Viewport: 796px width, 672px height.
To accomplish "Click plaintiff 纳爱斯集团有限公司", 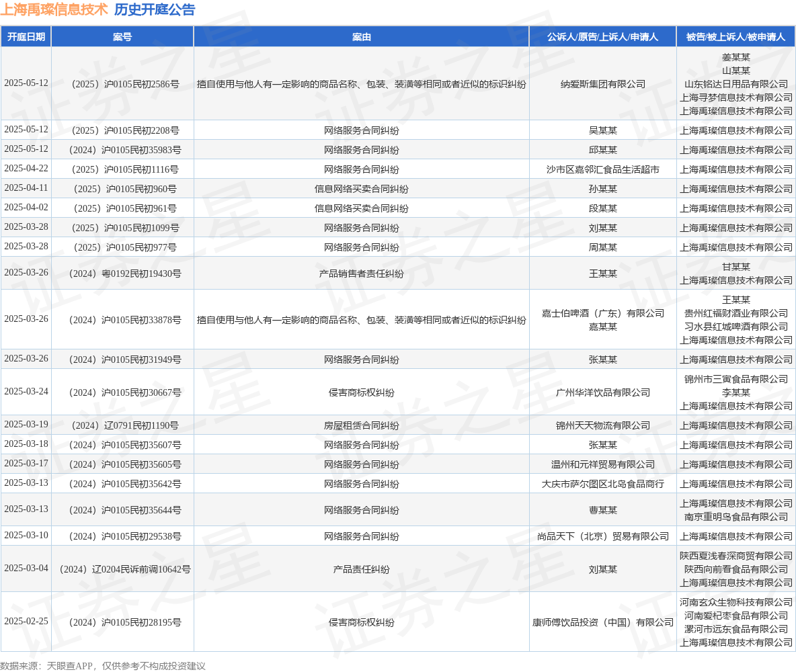I will (x=602, y=84).
